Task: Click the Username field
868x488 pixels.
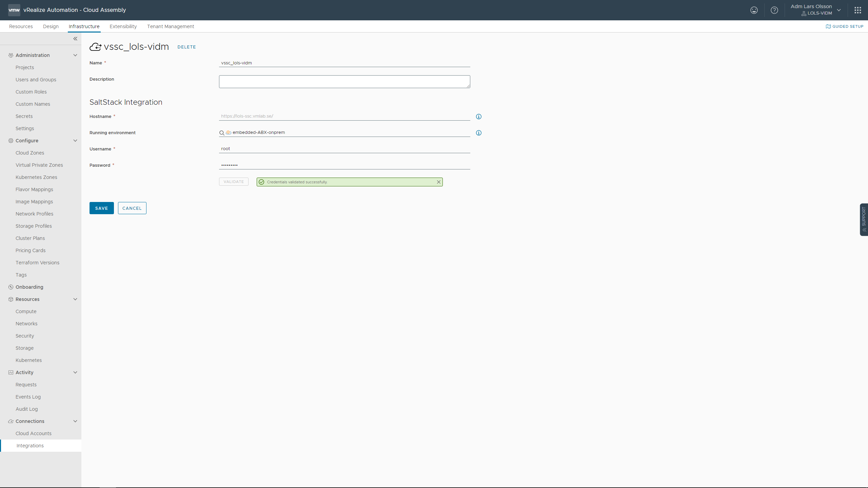Action: tap(344, 149)
